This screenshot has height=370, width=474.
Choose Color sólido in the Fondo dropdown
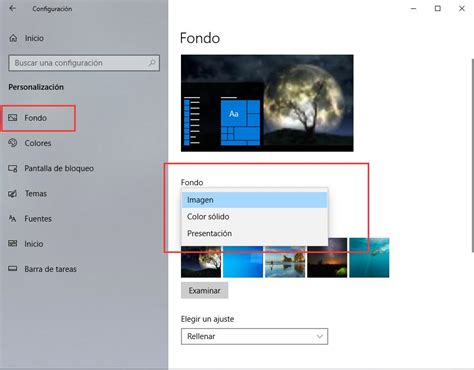[x=254, y=217]
